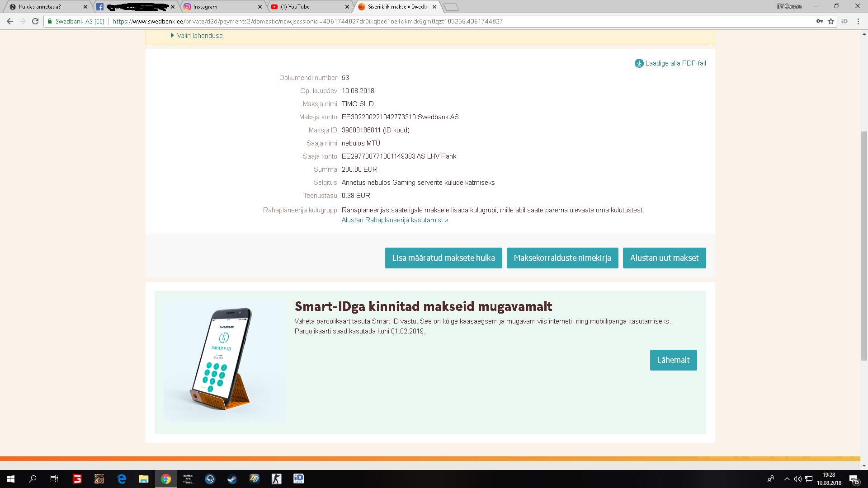Close the YouTube tab
Image resolution: width=868 pixels, height=488 pixels.
click(x=347, y=7)
